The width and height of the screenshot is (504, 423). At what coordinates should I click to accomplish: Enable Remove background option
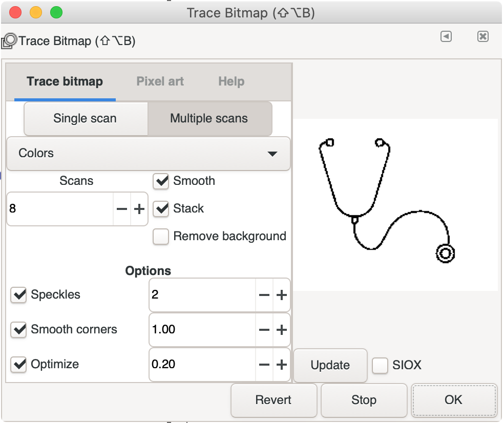(161, 236)
